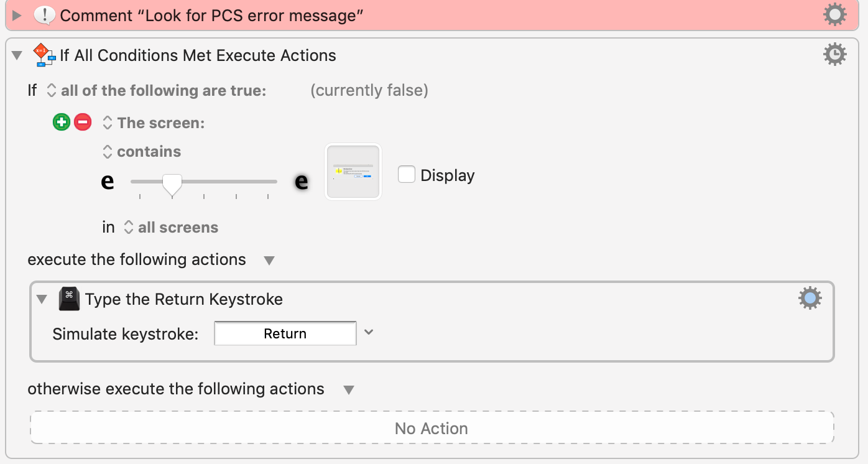Open the 'otherwise execute' triangle menu

click(x=349, y=390)
